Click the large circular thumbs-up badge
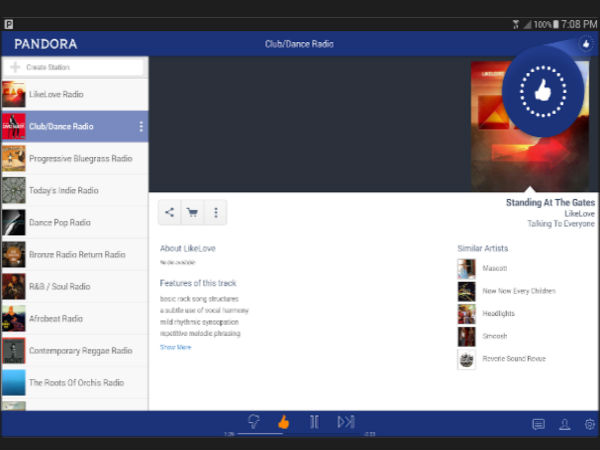 pyautogui.click(x=543, y=92)
